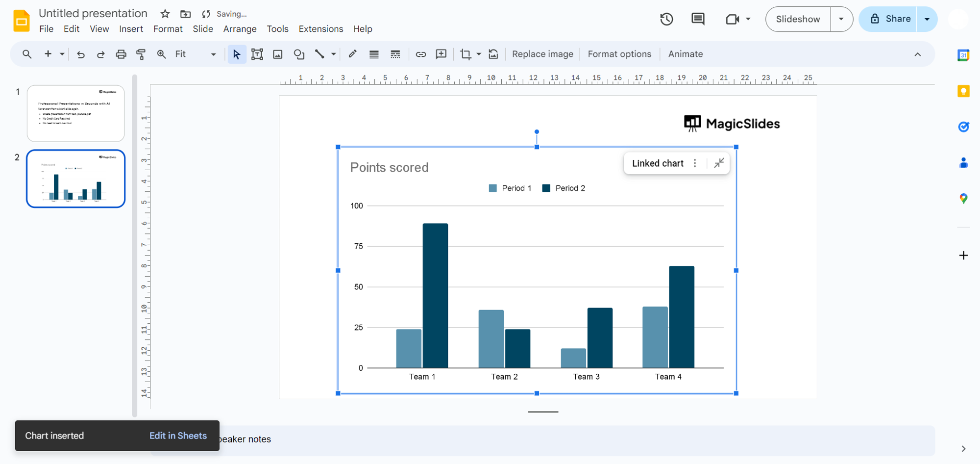The width and height of the screenshot is (980, 464).
Task: Insert a shape from toolbar
Action: pos(299,54)
